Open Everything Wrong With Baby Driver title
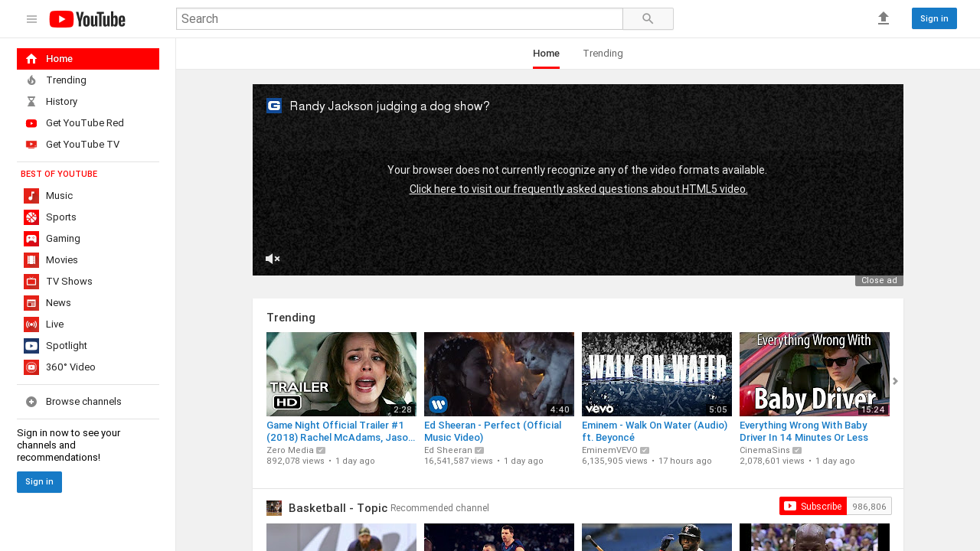The image size is (980, 551). tap(804, 432)
